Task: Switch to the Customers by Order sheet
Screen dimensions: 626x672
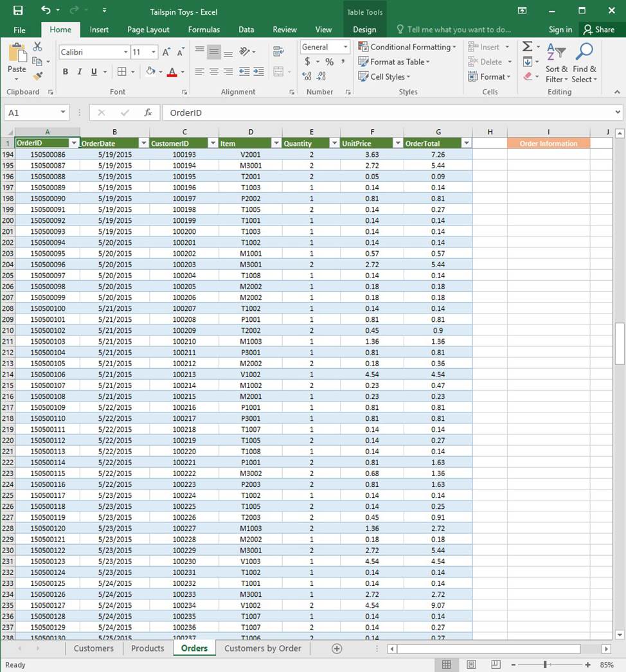Action: (x=262, y=648)
